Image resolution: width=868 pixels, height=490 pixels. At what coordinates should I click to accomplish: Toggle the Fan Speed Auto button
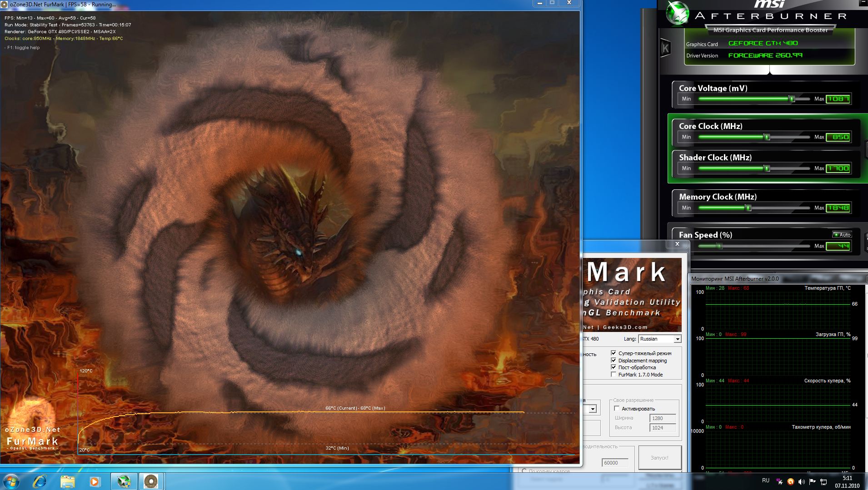click(x=842, y=235)
